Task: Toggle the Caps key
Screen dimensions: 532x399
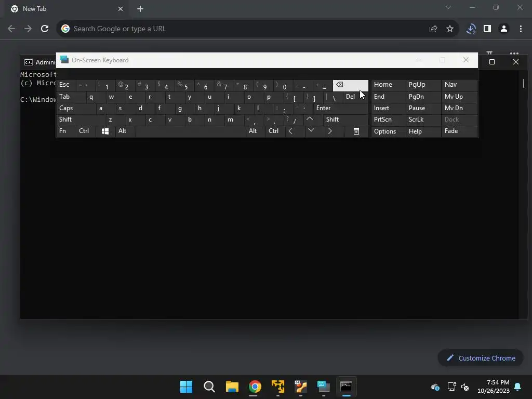Action: 76,108
